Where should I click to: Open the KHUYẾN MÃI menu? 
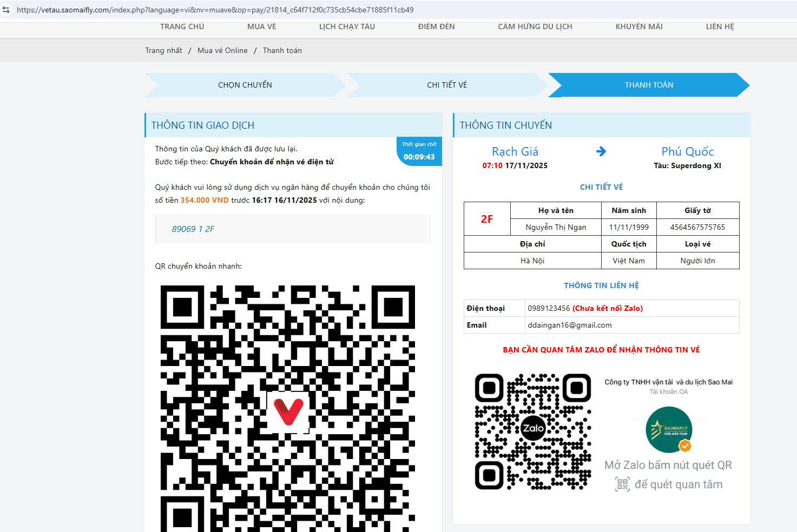pos(638,26)
